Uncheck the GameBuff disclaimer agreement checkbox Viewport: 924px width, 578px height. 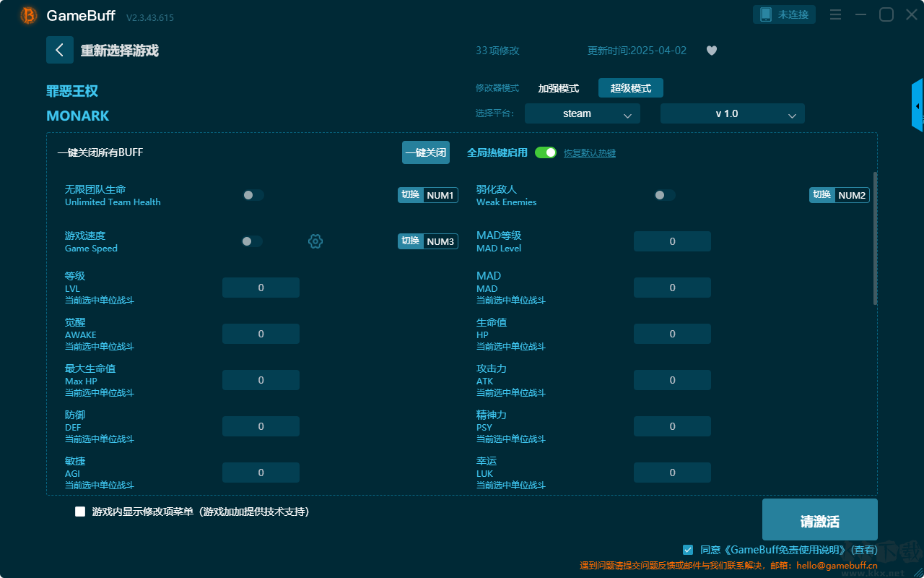tap(688, 550)
